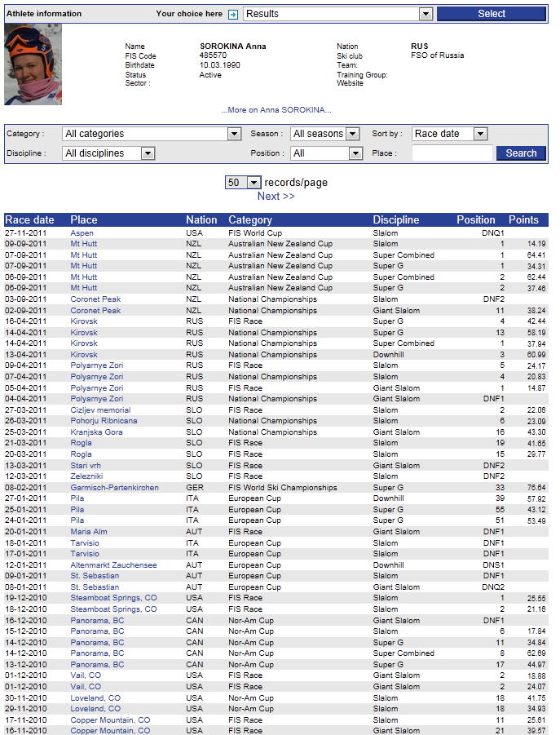
Task: Open the Maria Alm link
Action: tap(89, 532)
